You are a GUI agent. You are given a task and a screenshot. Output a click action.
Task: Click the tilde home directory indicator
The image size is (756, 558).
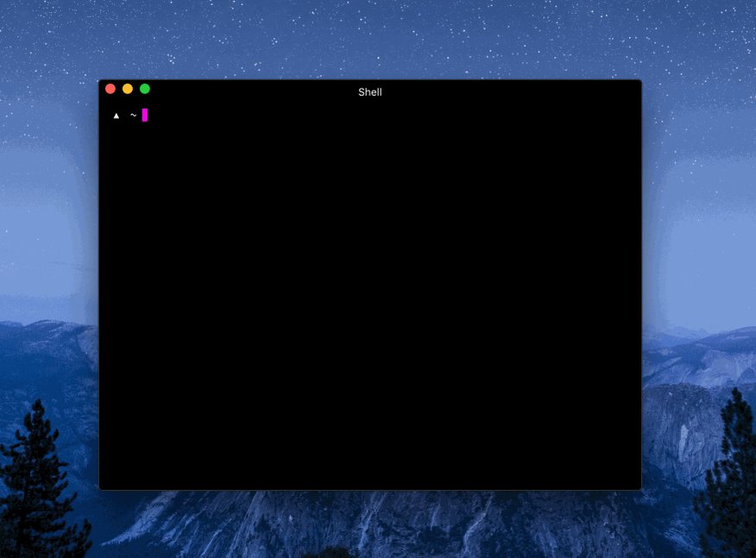[134, 116]
